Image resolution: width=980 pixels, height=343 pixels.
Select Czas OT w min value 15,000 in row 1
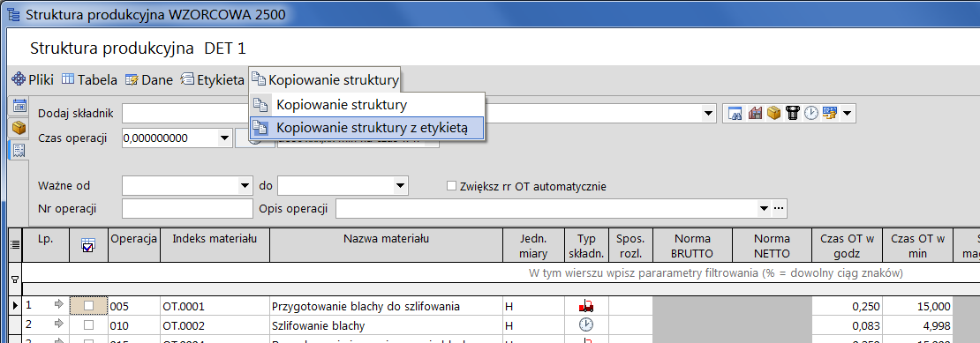(x=918, y=306)
